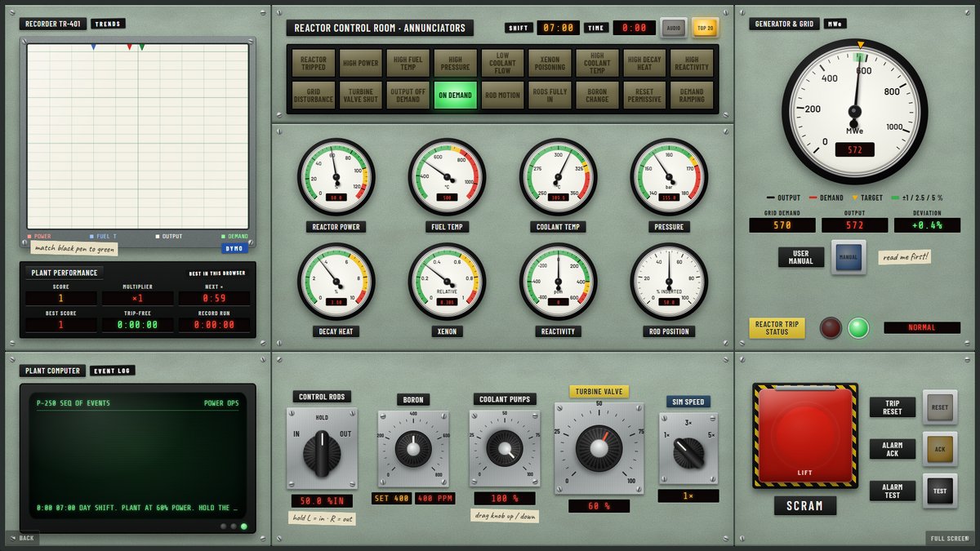Viewport: 980px width, 551px height.
Task: Click the TRIP RESET button
Action: (x=940, y=407)
